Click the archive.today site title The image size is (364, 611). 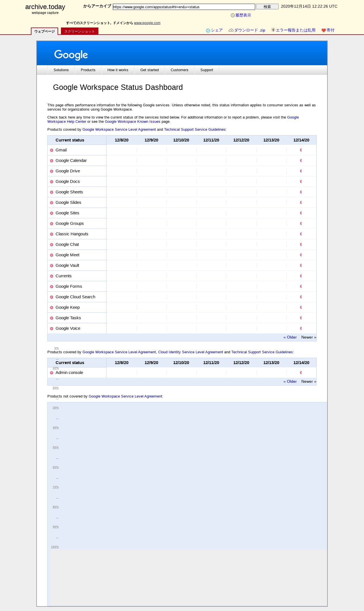coord(45,7)
